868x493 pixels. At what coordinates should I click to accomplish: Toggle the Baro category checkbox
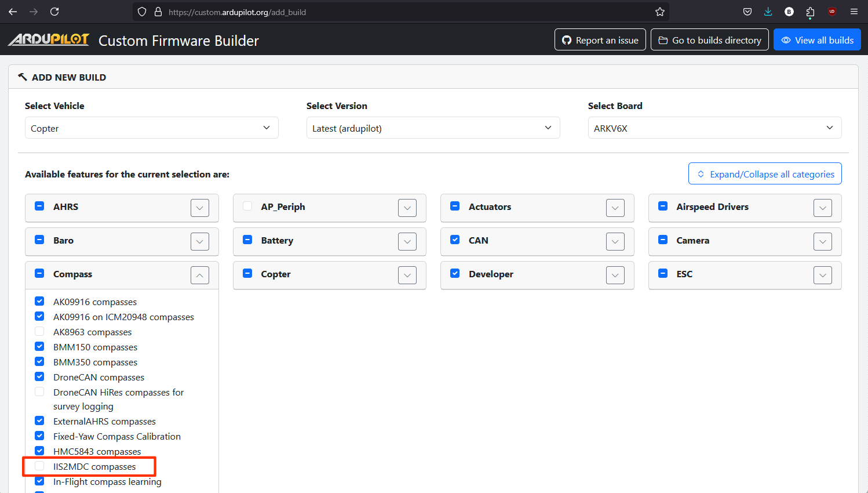(39, 240)
